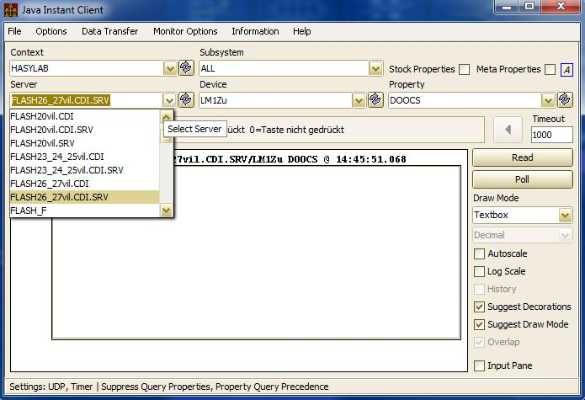Open the Subsystem dropdown

(375, 69)
